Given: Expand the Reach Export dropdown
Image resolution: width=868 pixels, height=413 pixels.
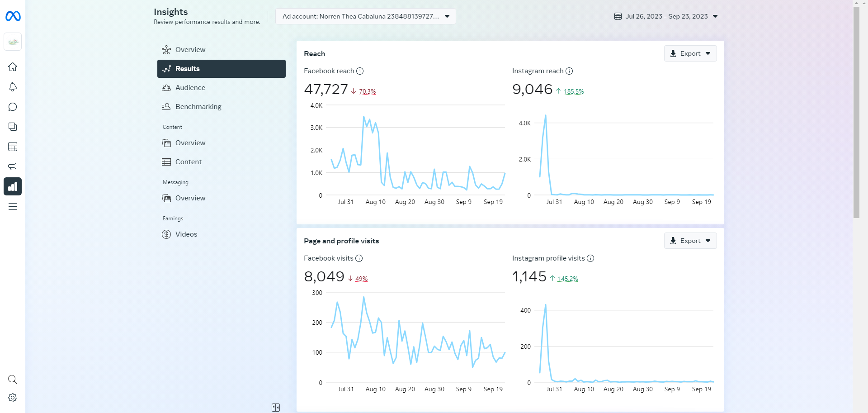Looking at the screenshot, I should pyautogui.click(x=690, y=53).
